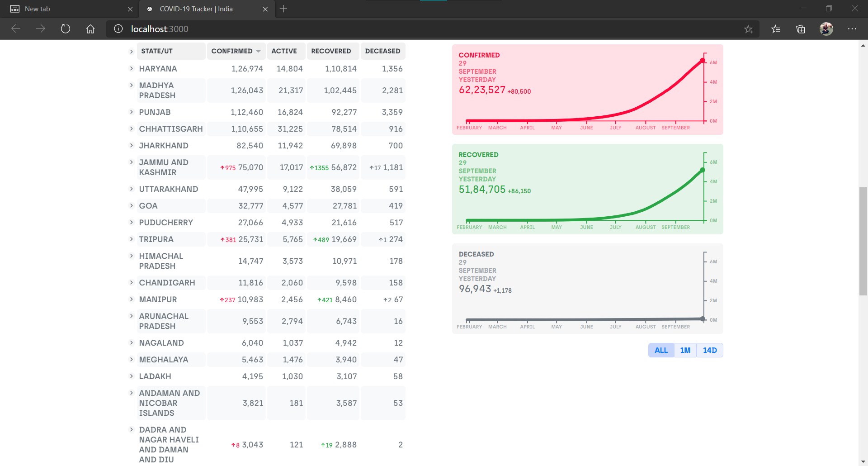Close the COVID-19 Tracker tab

coord(265,9)
